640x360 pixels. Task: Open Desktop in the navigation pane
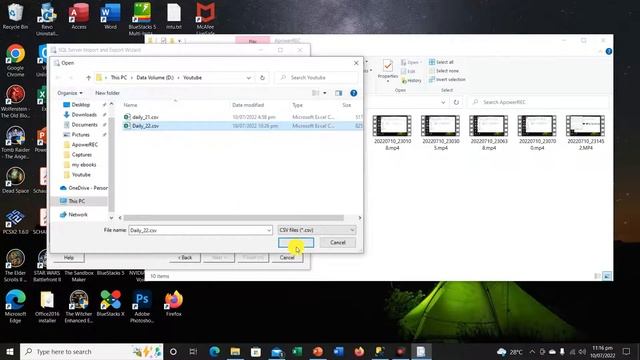(x=80, y=104)
